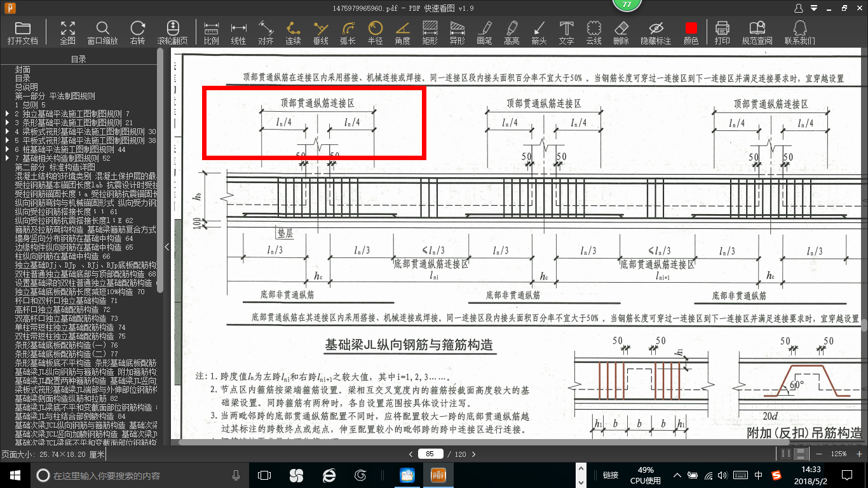The height and width of the screenshot is (488, 868).
Task: Select the 线性 linear measure tool
Action: pyautogui.click(x=239, y=32)
